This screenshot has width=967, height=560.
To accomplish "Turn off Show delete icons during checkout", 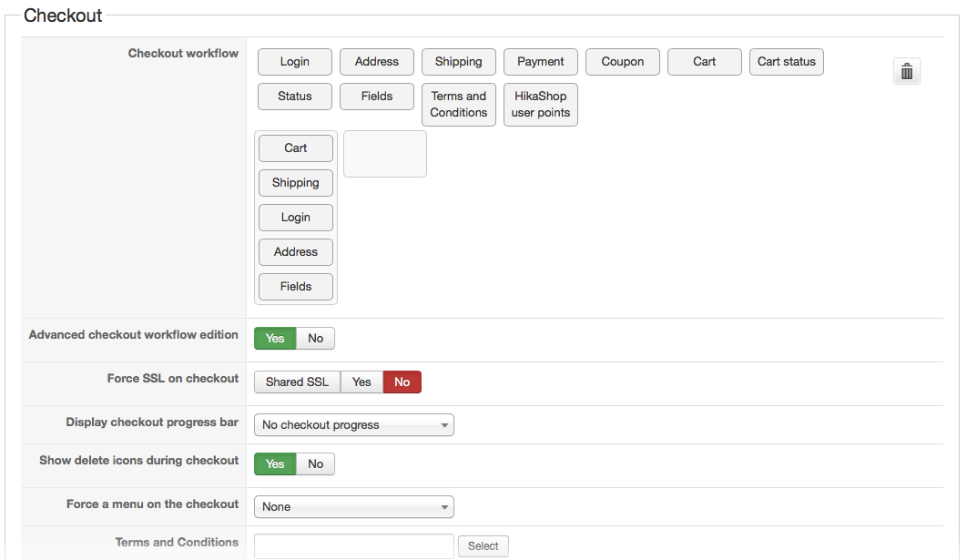I will pos(315,464).
